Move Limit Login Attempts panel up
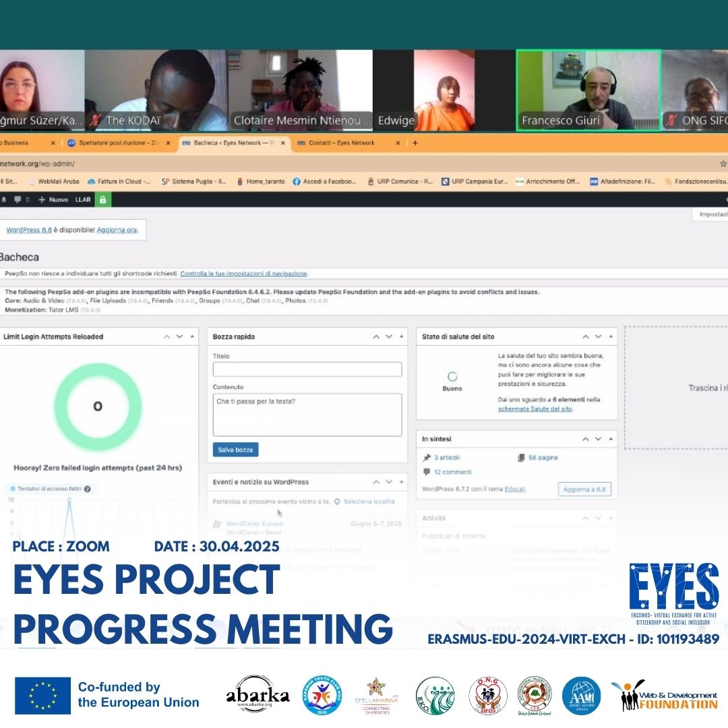The image size is (728, 728). [166, 336]
